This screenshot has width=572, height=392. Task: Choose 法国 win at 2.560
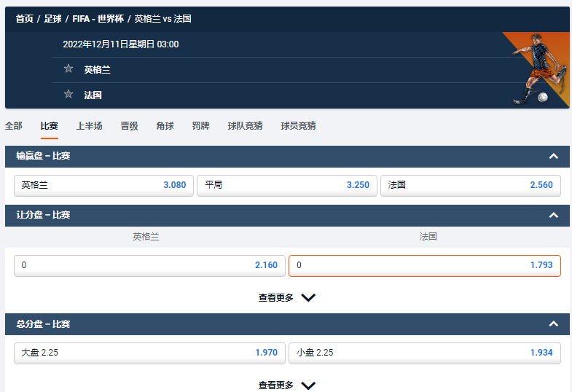[x=470, y=185]
